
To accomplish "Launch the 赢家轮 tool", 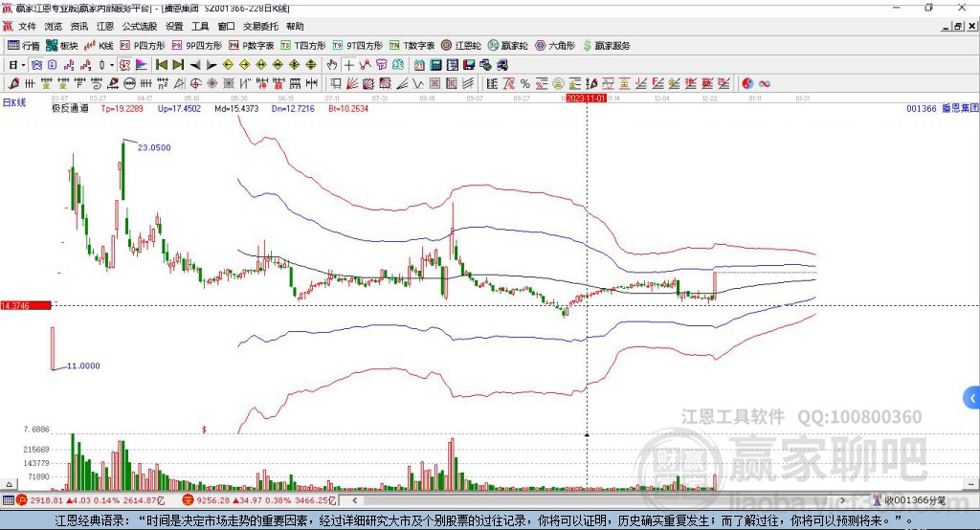I will [x=507, y=46].
